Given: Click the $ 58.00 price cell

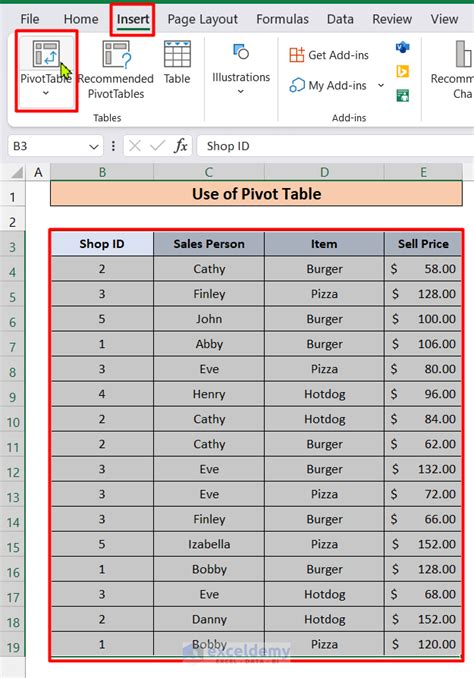Looking at the screenshot, I should [x=423, y=269].
